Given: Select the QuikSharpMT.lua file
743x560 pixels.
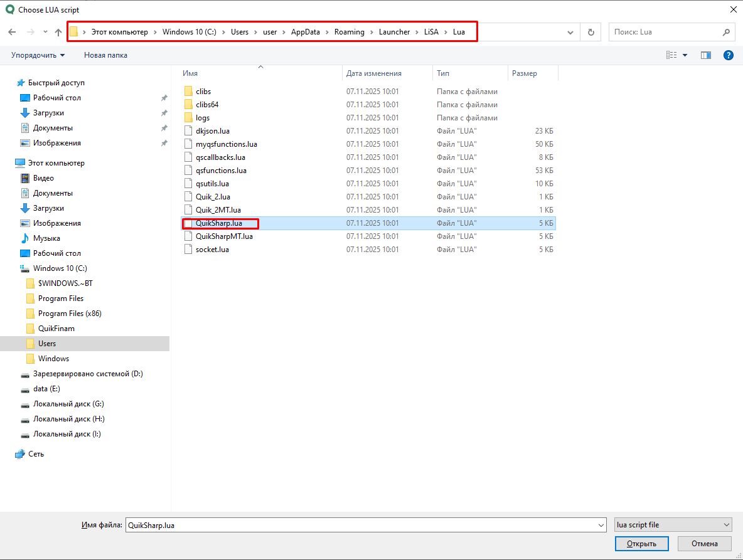Looking at the screenshot, I should pos(224,236).
